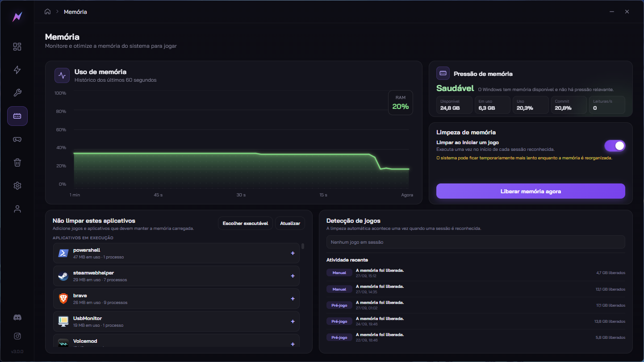Open the gamepad games section
The image size is (644, 362).
pos(17,139)
